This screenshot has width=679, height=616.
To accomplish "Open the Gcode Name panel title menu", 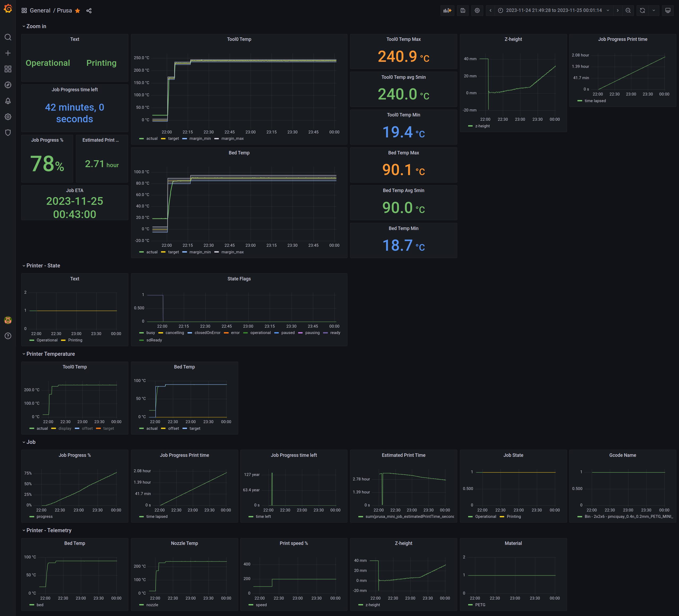I will coord(623,455).
